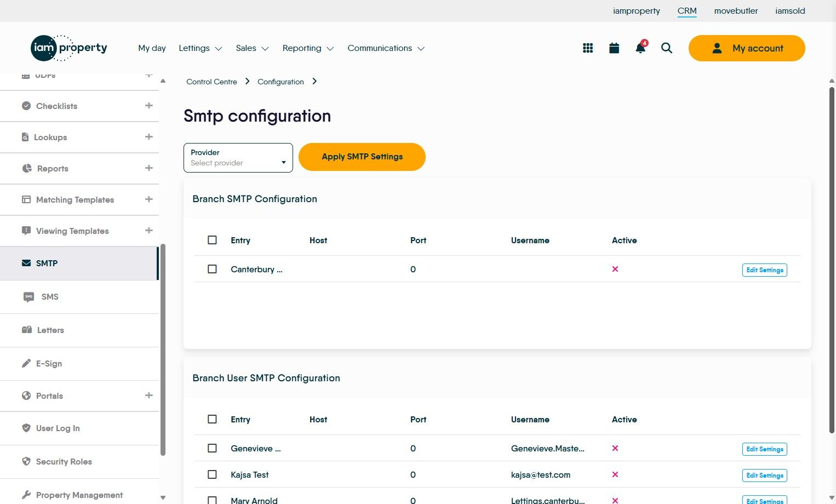The height and width of the screenshot is (504, 836).
Task: Click Apply SMTP Settings button
Action: coord(362,157)
